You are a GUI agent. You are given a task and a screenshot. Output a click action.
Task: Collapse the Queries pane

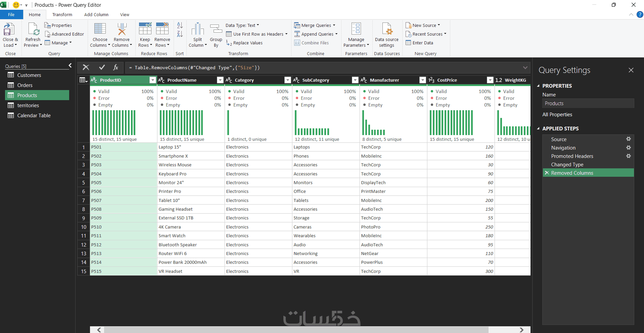click(x=70, y=66)
